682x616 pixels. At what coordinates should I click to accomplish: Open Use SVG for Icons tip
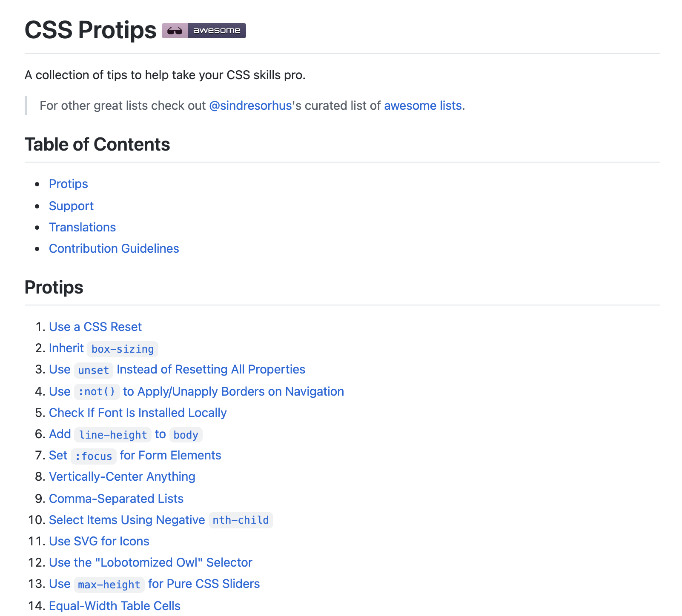[x=99, y=541]
